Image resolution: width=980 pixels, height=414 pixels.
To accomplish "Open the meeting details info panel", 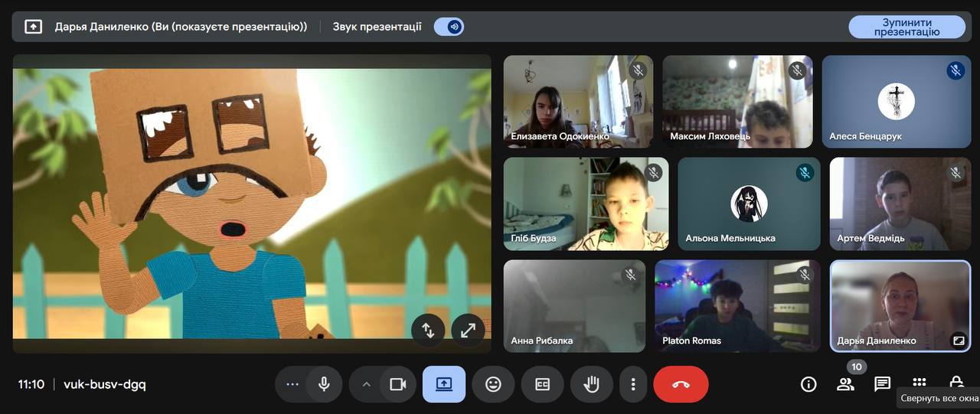I will (x=808, y=384).
